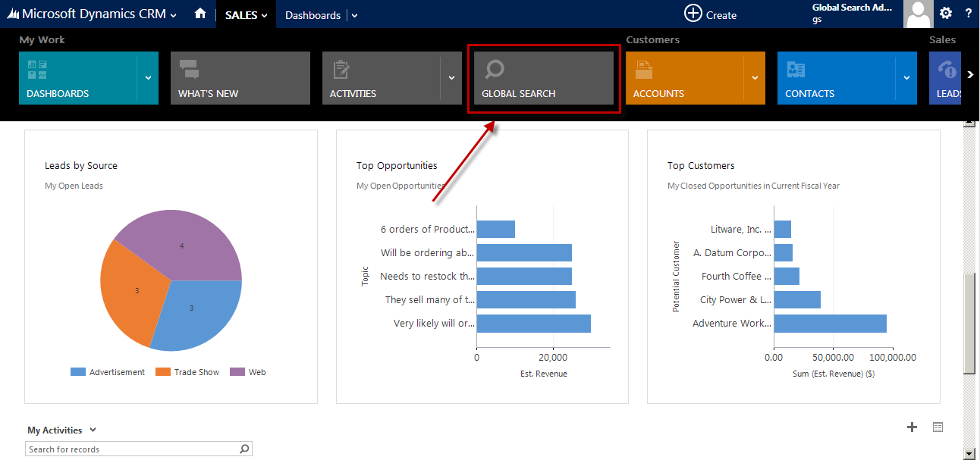This screenshot has width=980, height=460.
Task: Click into the Search for records field
Action: [x=130, y=449]
